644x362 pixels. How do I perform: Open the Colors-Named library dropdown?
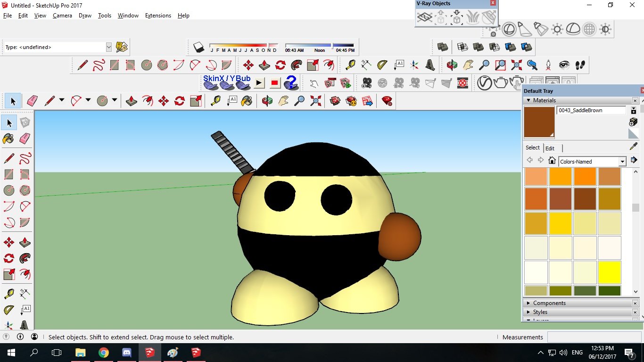tap(622, 162)
